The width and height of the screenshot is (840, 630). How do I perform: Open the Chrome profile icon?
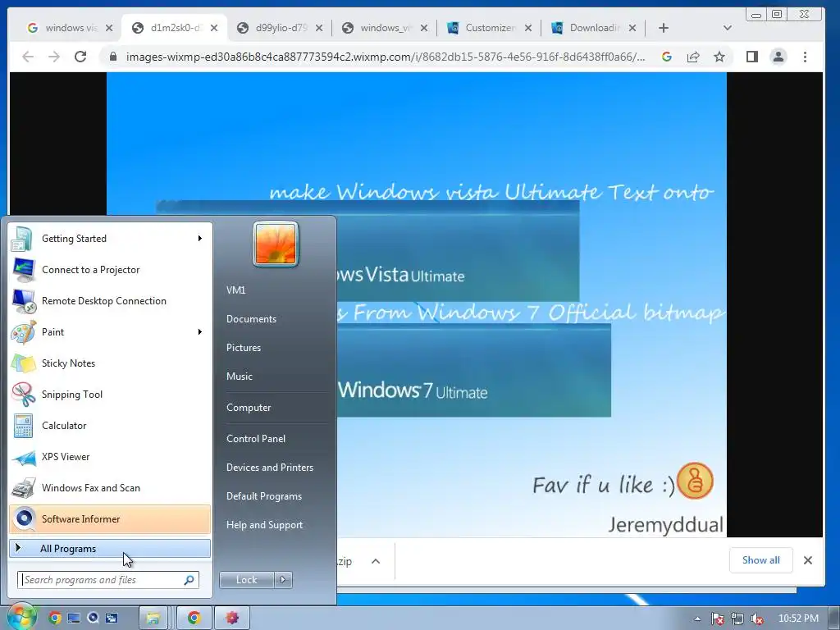pyautogui.click(x=778, y=57)
